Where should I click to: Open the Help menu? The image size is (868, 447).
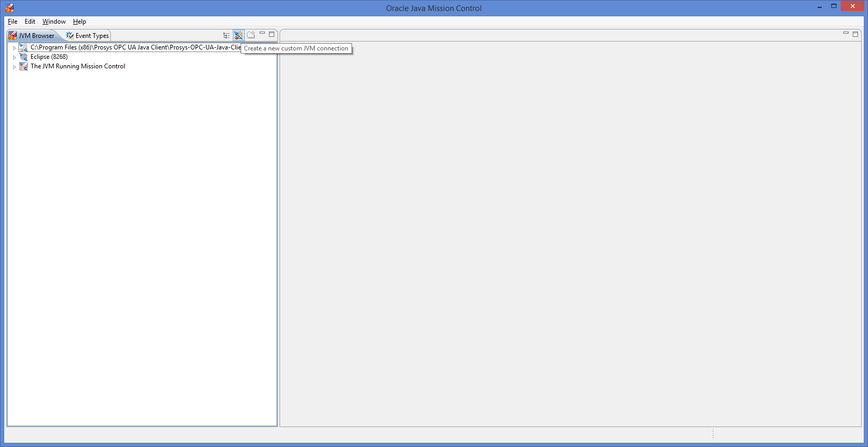79,22
